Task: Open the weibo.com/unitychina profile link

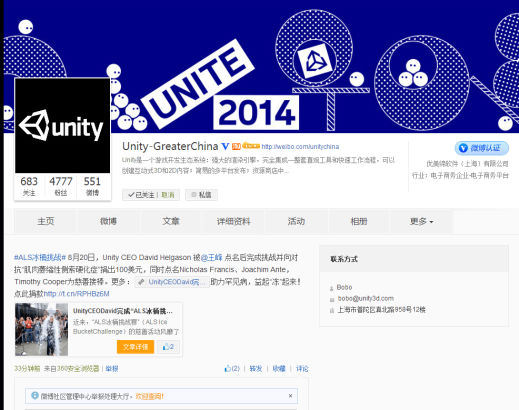Action: pyautogui.click(x=300, y=147)
